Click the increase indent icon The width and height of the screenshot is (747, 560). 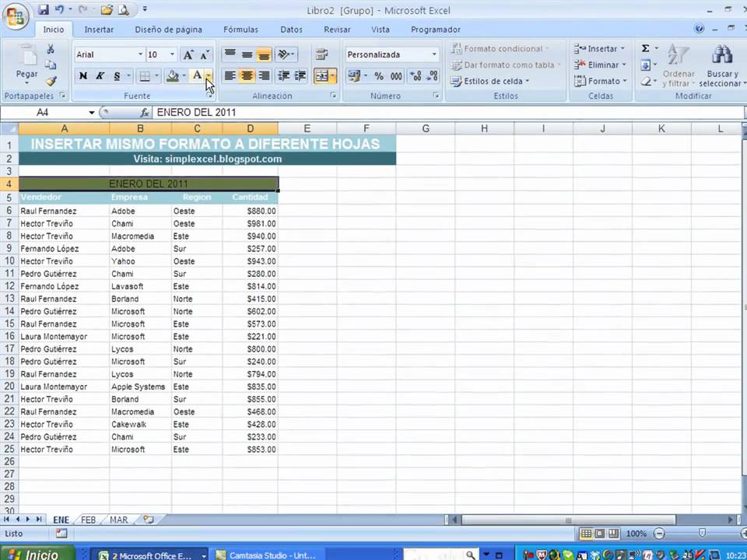300,76
